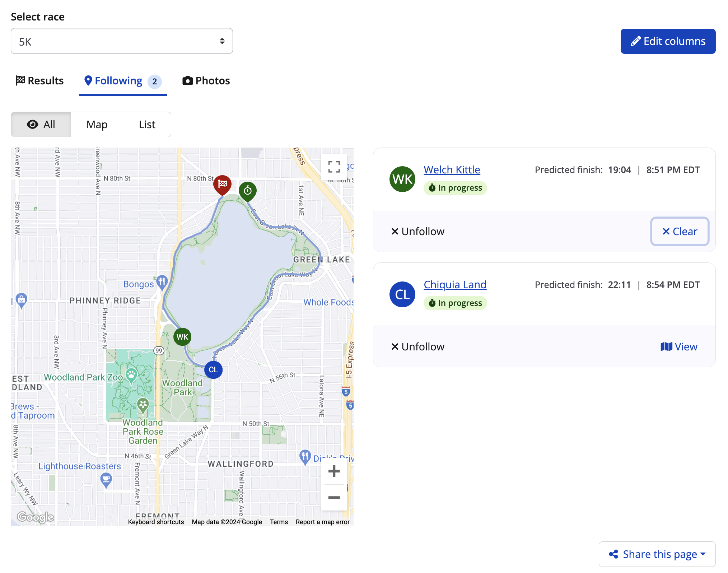Click the Bongos restaurant pin

pos(162,281)
